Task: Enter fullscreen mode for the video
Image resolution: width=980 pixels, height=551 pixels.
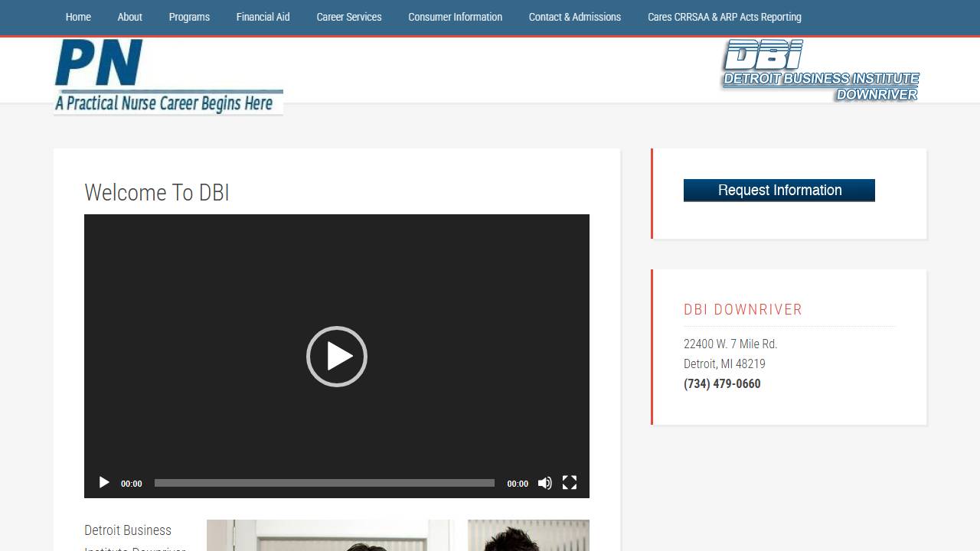Action: [569, 483]
